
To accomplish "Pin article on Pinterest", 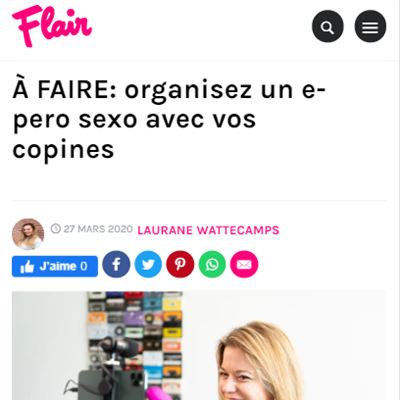I will 180,264.
